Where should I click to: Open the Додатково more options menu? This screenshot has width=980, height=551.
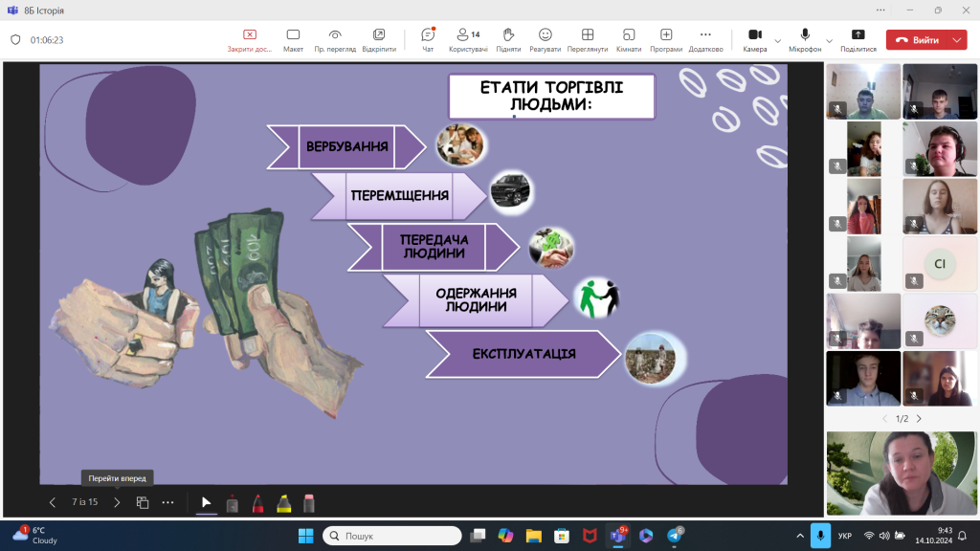point(705,39)
